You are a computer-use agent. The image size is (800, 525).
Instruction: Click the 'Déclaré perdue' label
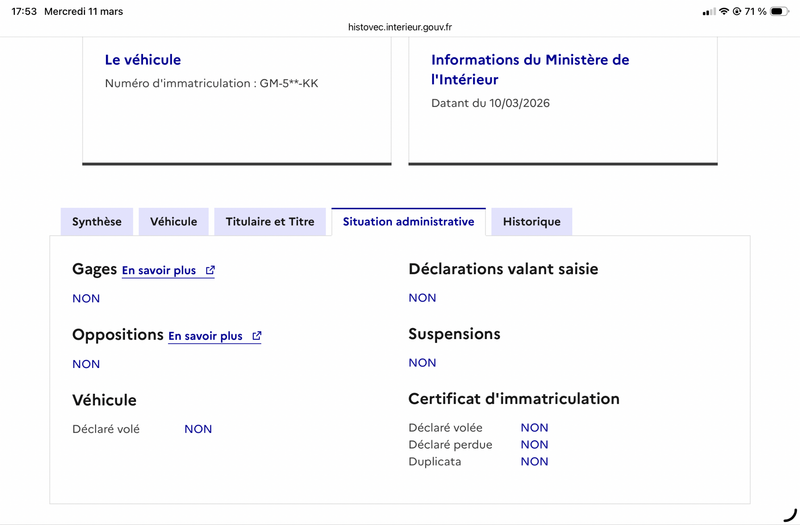pyautogui.click(x=450, y=444)
